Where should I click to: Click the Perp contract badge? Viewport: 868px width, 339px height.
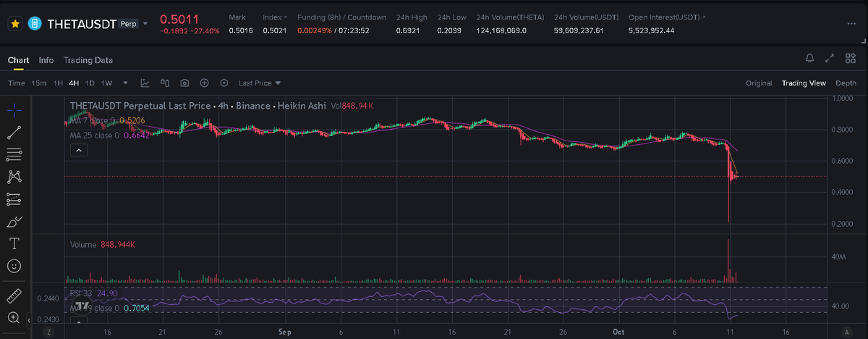pyautogui.click(x=127, y=24)
